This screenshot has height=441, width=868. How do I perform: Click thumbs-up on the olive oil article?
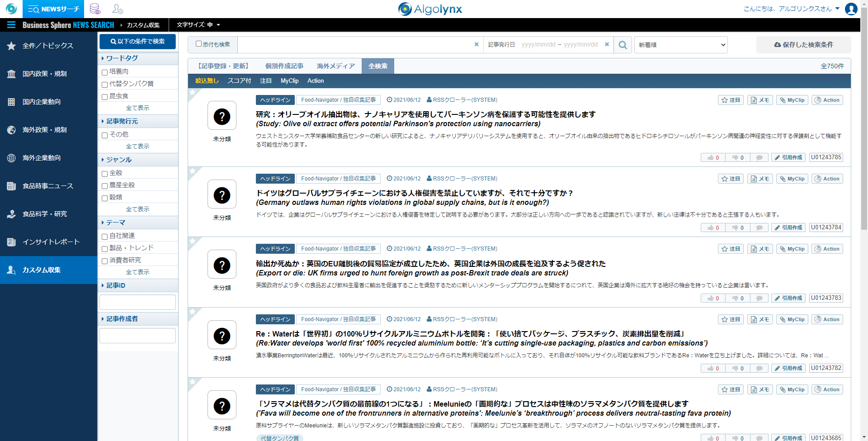[x=713, y=157]
